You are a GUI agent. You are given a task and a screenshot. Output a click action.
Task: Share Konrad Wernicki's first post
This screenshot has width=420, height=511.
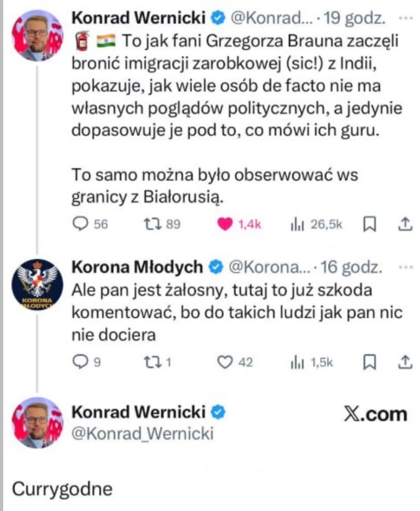(405, 224)
